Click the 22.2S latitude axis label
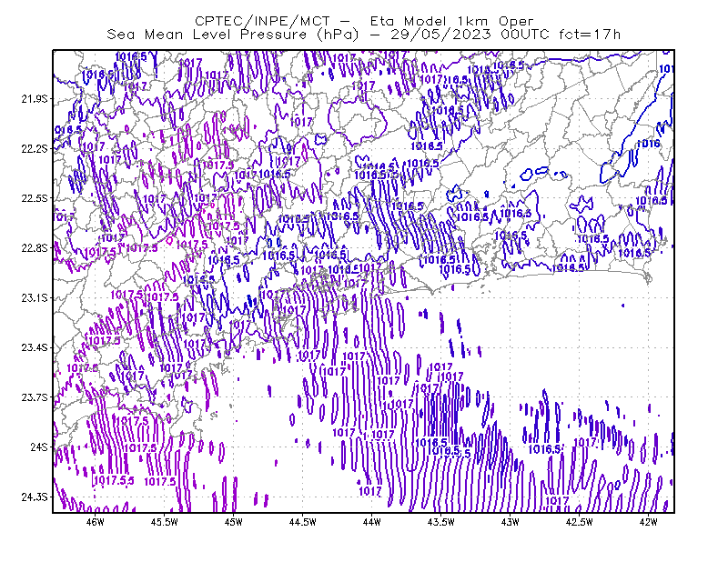This screenshot has height=562, width=728. click(35, 148)
